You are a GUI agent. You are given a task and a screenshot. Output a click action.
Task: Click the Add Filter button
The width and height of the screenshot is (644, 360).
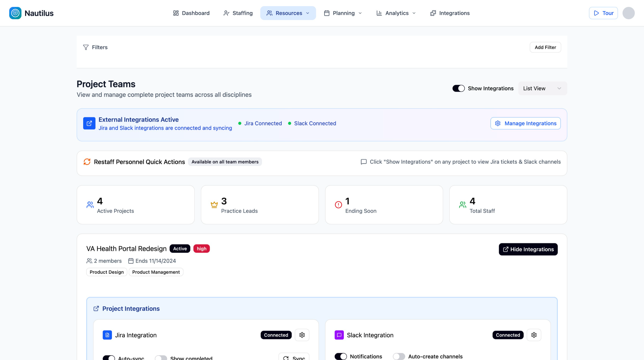545,47
